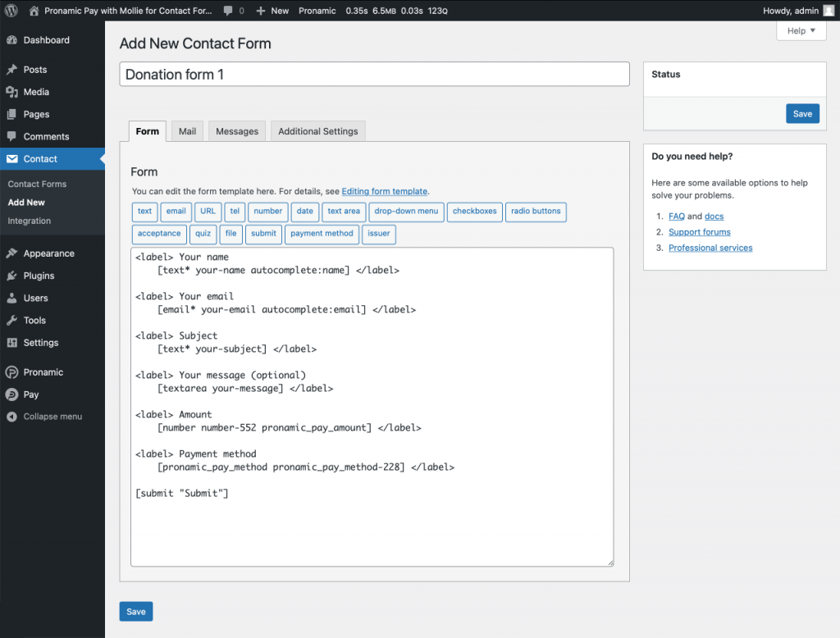The width and height of the screenshot is (840, 638).
Task: Insert a URL tag
Action: click(x=208, y=212)
